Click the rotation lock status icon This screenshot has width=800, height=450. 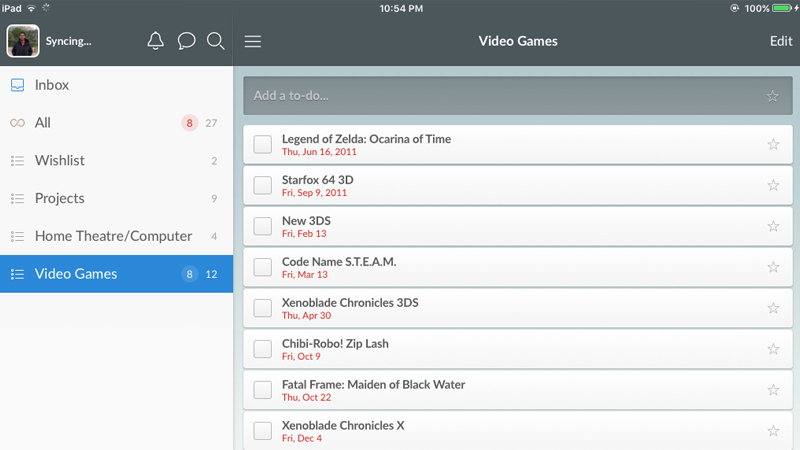click(x=734, y=8)
